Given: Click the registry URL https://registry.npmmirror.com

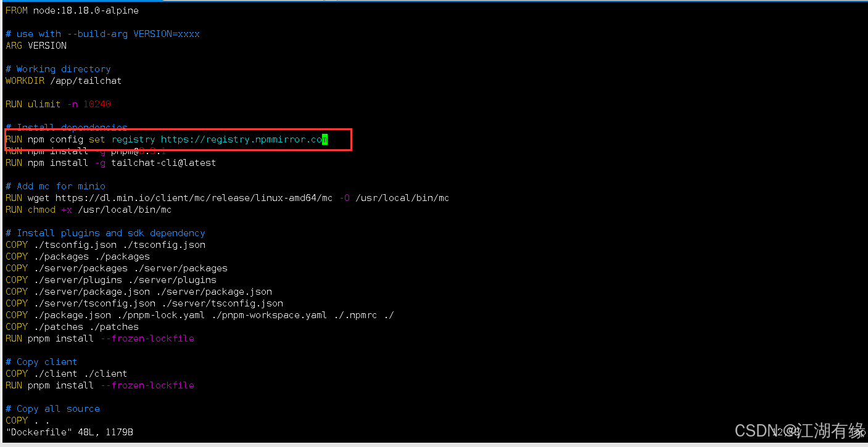Looking at the screenshot, I should pos(244,139).
